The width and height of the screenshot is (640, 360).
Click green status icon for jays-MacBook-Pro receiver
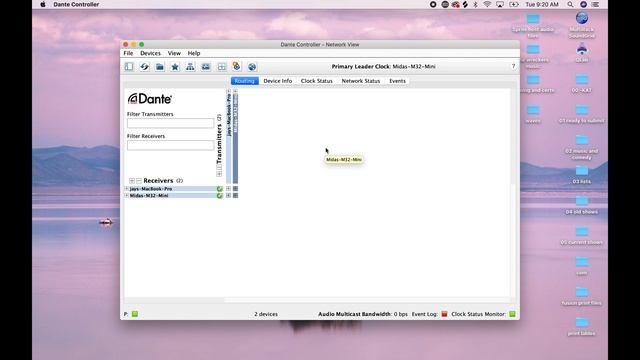point(220,189)
